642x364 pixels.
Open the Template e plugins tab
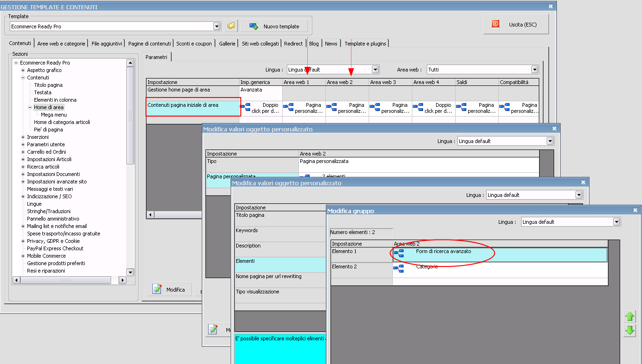pyautogui.click(x=365, y=44)
